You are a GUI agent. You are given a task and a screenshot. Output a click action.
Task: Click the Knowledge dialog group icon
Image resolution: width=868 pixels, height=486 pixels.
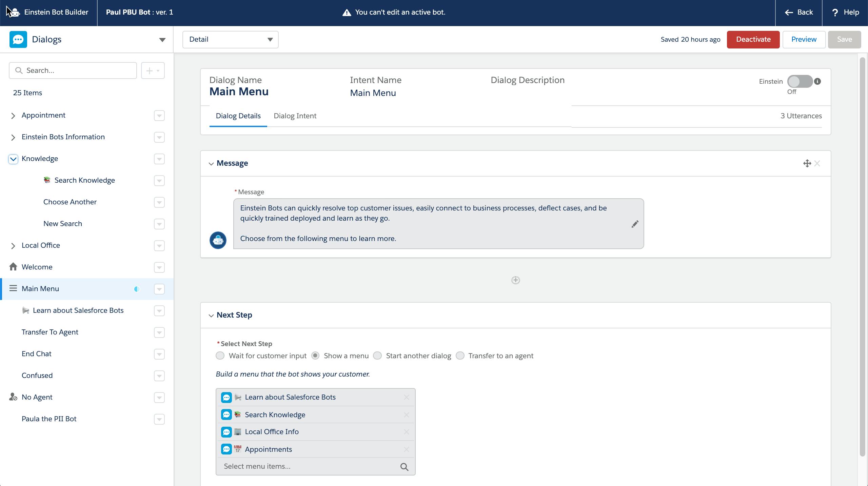click(x=13, y=158)
